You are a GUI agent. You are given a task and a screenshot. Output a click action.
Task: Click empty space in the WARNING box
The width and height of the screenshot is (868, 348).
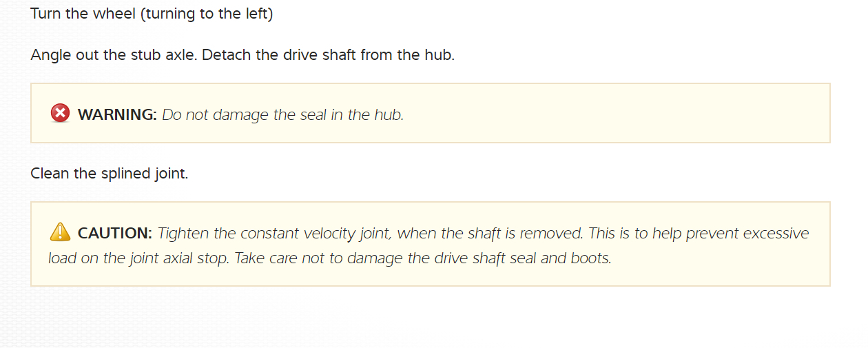point(620,114)
